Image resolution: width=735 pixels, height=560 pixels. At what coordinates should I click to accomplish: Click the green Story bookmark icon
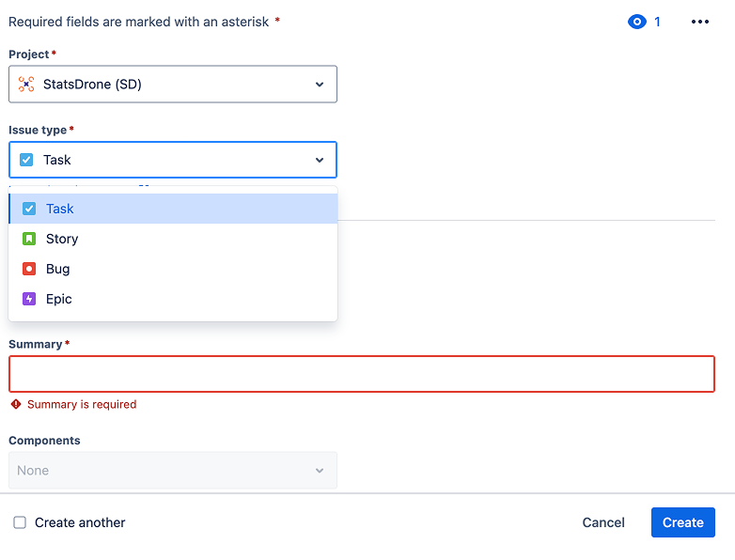tap(29, 239)
